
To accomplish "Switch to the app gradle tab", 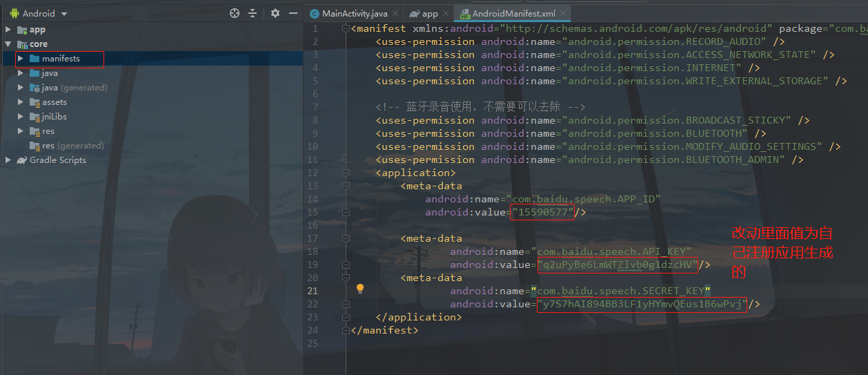I will click(430, 13).
